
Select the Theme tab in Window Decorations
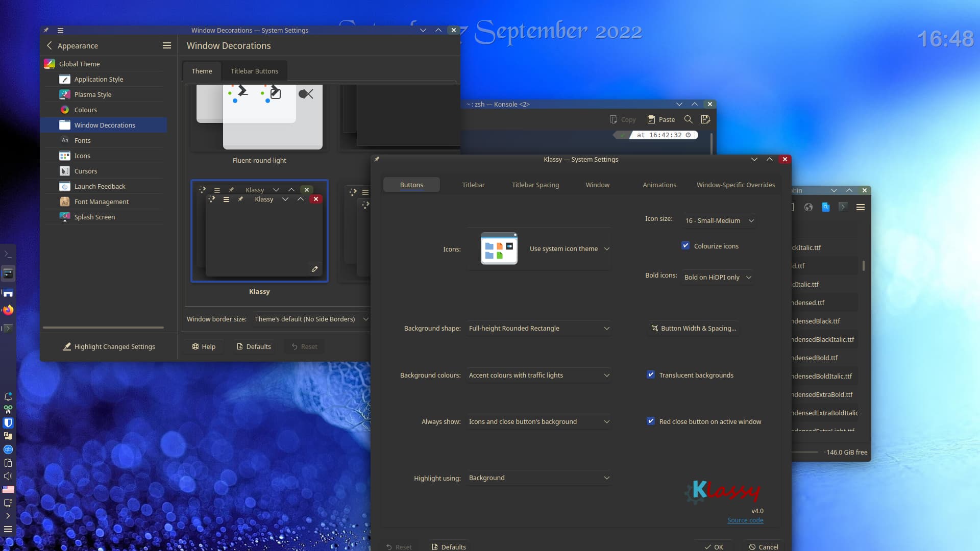(x=202, y=71)
